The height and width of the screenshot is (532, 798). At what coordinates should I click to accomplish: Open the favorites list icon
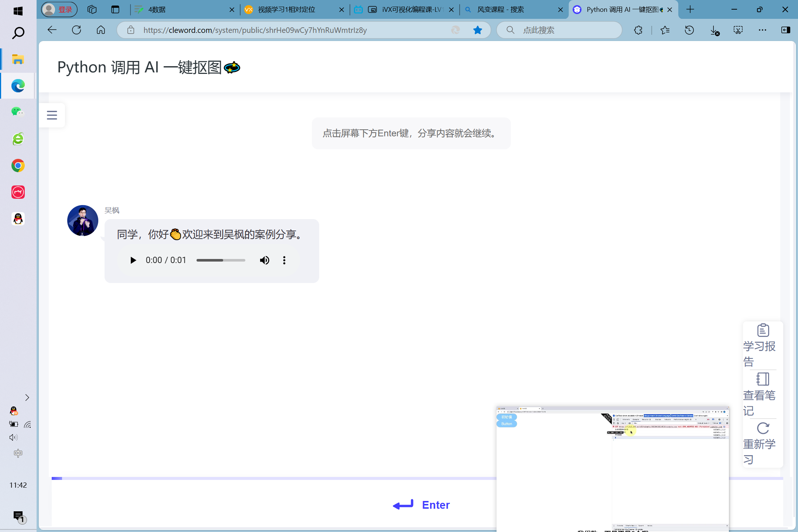[665, 30]
